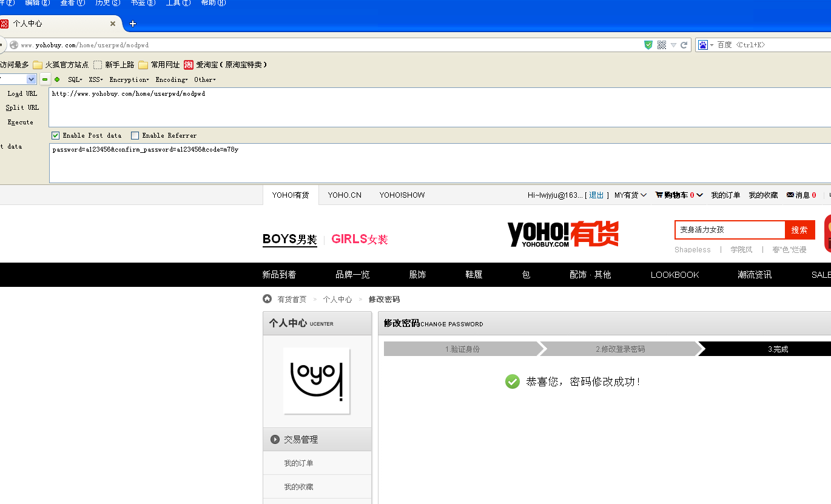The width and height of the screenshot is (831, 504).
Task: Click into the HackBar URL text area
Action: 440,107
